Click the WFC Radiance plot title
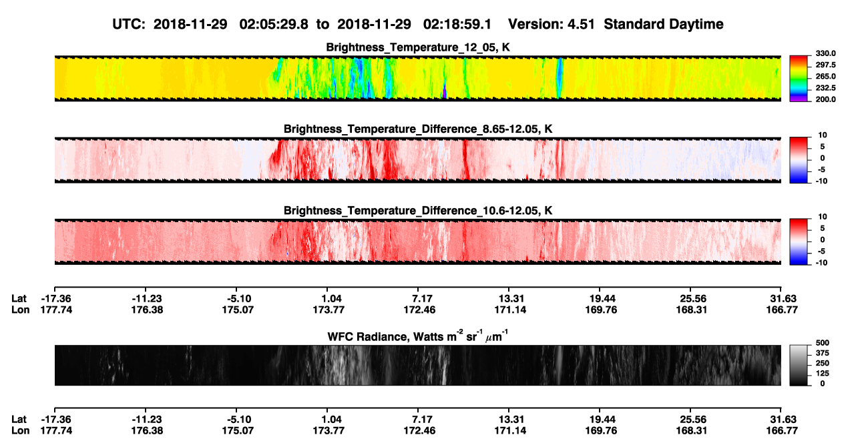 [418, 336]
